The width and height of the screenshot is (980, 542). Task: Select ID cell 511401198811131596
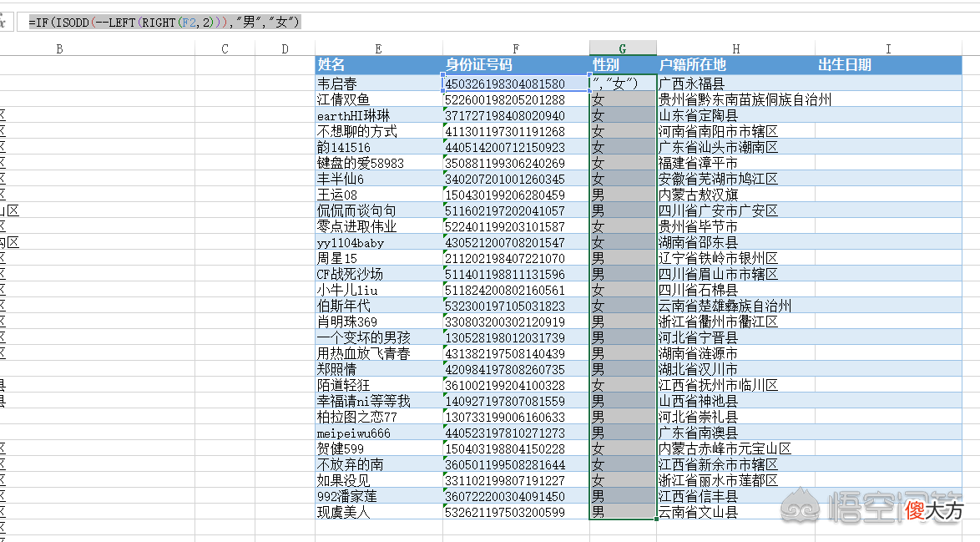pyautogui.click(x=516, y=274)
